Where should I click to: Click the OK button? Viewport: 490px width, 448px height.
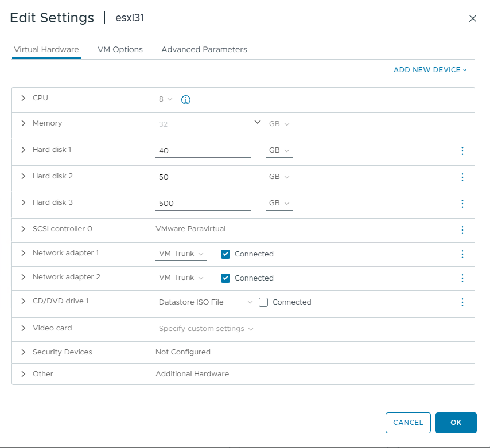[x=456, y=423]
